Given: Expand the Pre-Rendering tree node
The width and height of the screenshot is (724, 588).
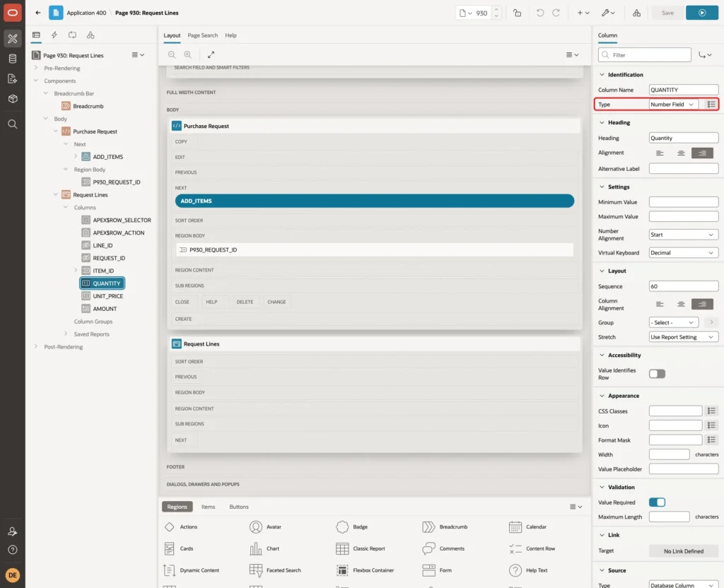Looking at the screenshot, I should tap(36, 69).
